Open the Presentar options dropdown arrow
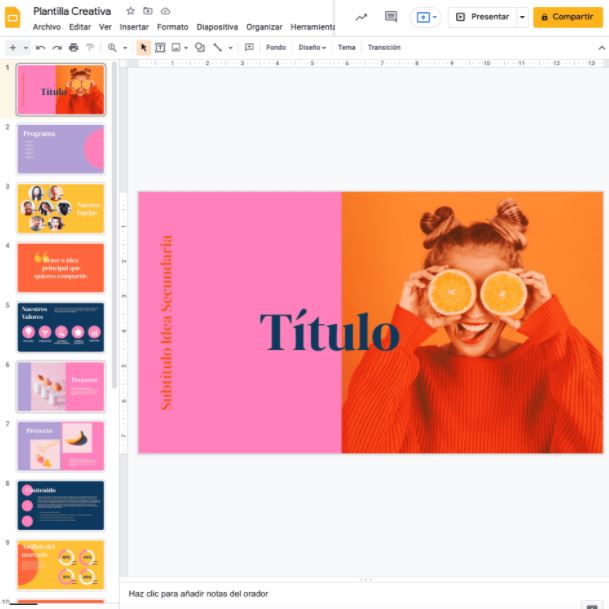Screen dimensions: 609x609 pyautogui.click(x=522, y=17)
